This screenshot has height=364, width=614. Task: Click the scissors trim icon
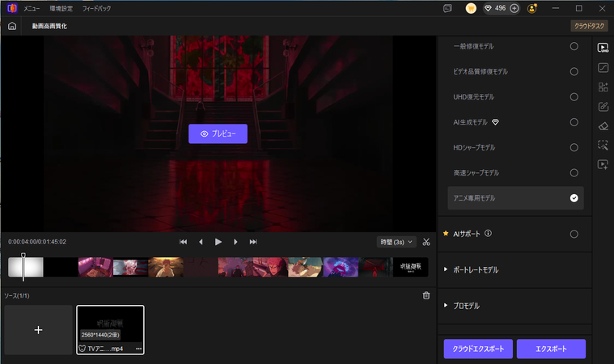(x=426, y=241)
